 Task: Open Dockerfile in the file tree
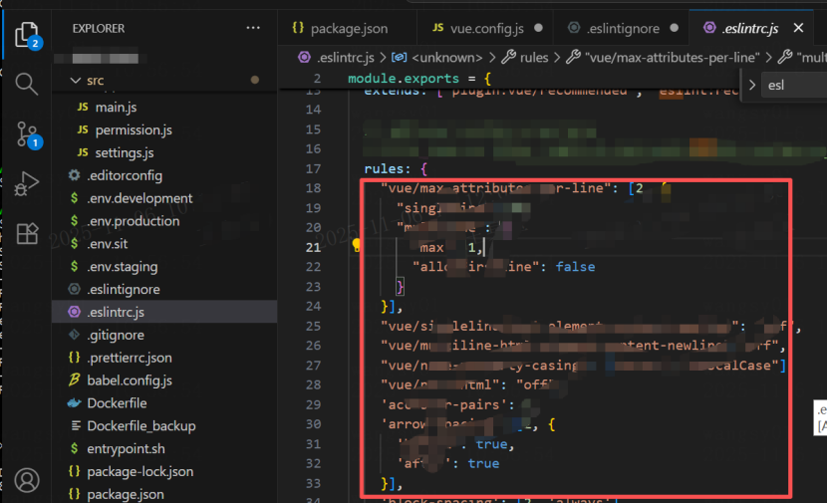[117, 403]
